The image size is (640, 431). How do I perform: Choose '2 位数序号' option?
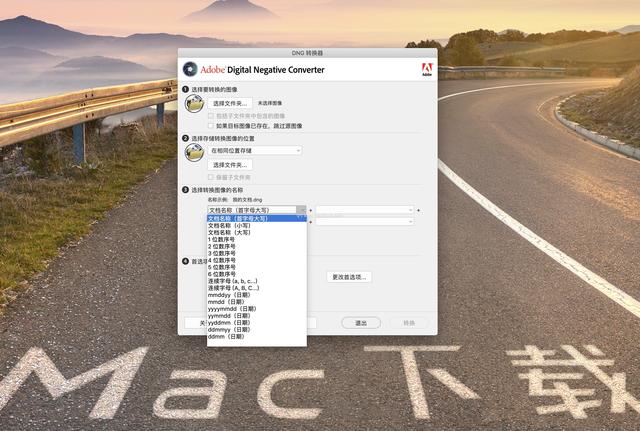257,246
